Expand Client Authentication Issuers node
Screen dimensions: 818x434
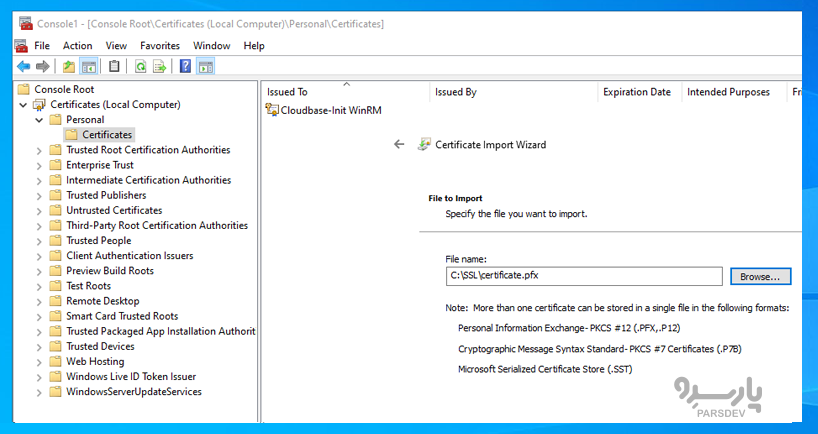tap(39, 257)
